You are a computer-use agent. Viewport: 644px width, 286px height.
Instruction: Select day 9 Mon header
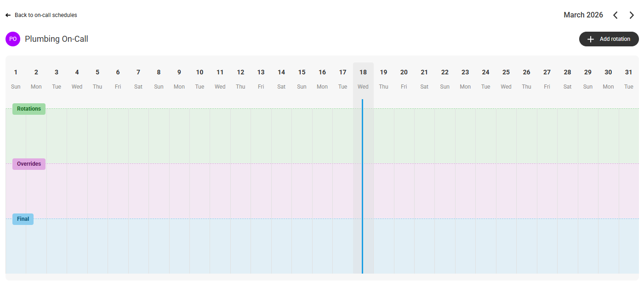[x=179, y=79]
